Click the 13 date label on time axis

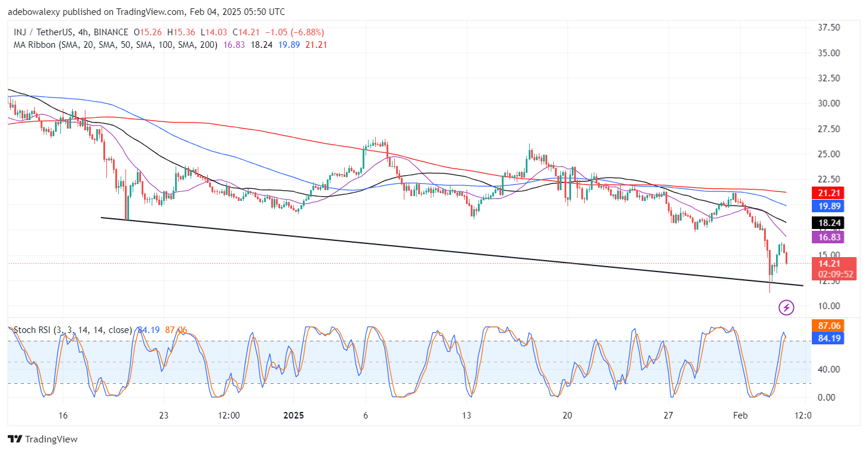(x=467, y=416)
